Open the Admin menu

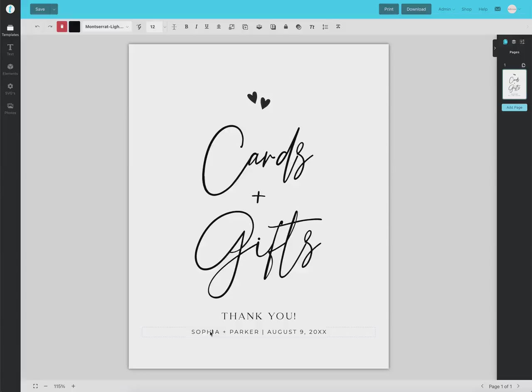446,9
